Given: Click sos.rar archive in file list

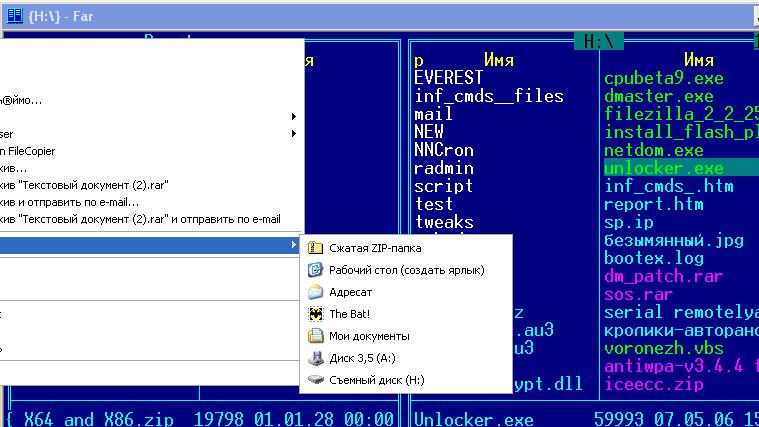Looking at the screenshot, I should click(x=638, y=294).
